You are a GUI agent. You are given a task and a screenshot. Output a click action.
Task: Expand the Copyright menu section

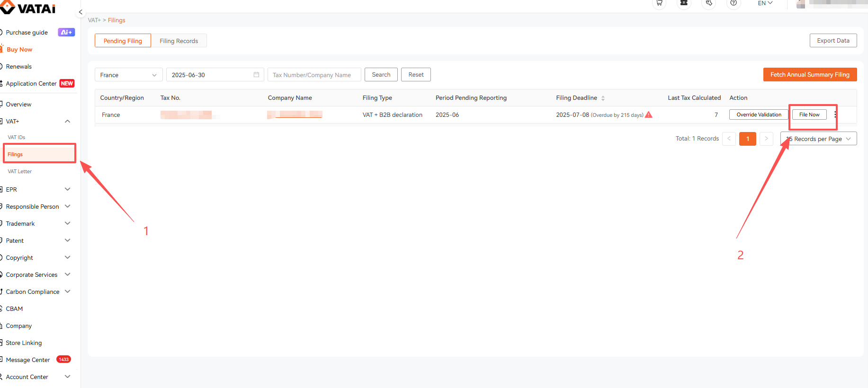click(x=67, y=257)
